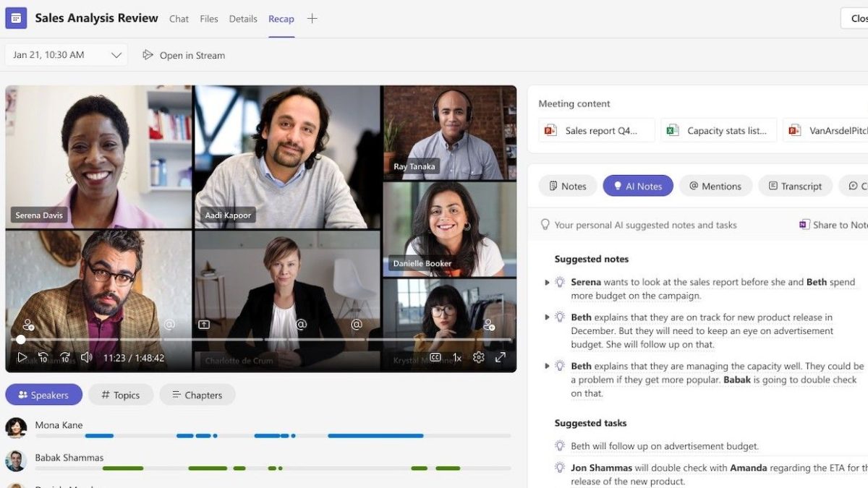Click lightbulb beside advertisement budget task
Image resolution: width=868 pixels, height=488 pixels.
560,446
